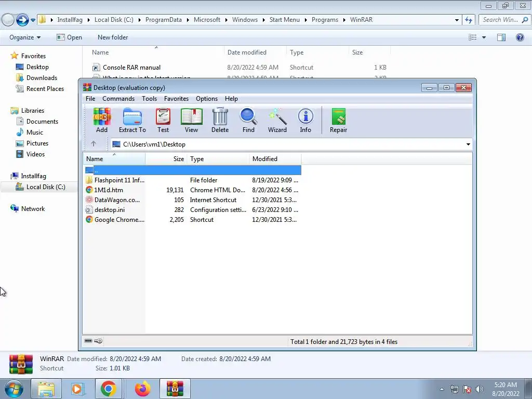Click New folder in Explorer toolbar
Screen dimensions: 532x399
pos(113,37)
